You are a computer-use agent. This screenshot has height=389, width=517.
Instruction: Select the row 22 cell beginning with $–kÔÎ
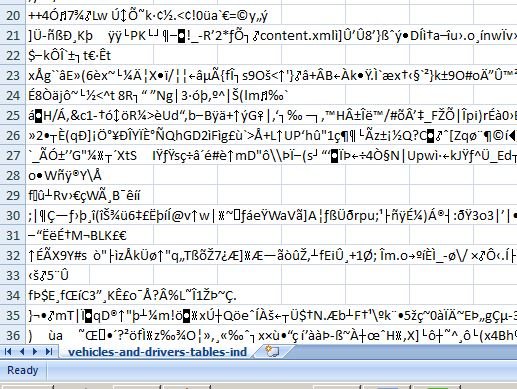(x=90, y=55)
